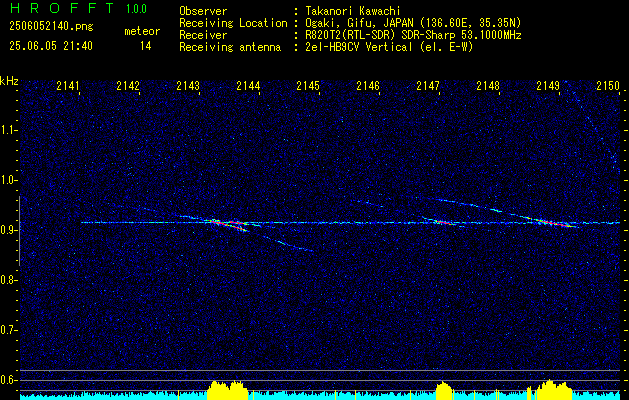
Task: Click the Receiving antenna label
Action: (230, 47)
